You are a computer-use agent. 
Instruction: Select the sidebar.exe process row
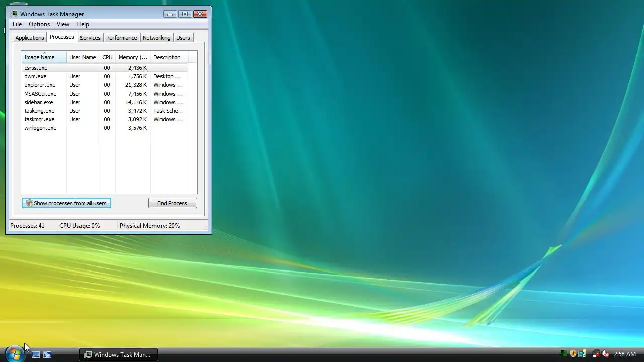[x=105, y=102]
